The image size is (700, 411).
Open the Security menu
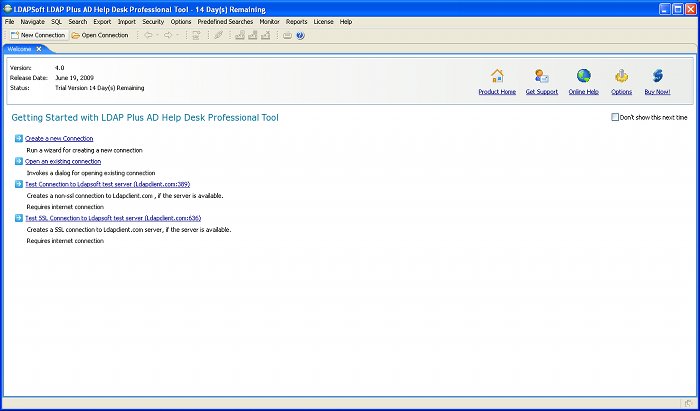coord(153,21)
